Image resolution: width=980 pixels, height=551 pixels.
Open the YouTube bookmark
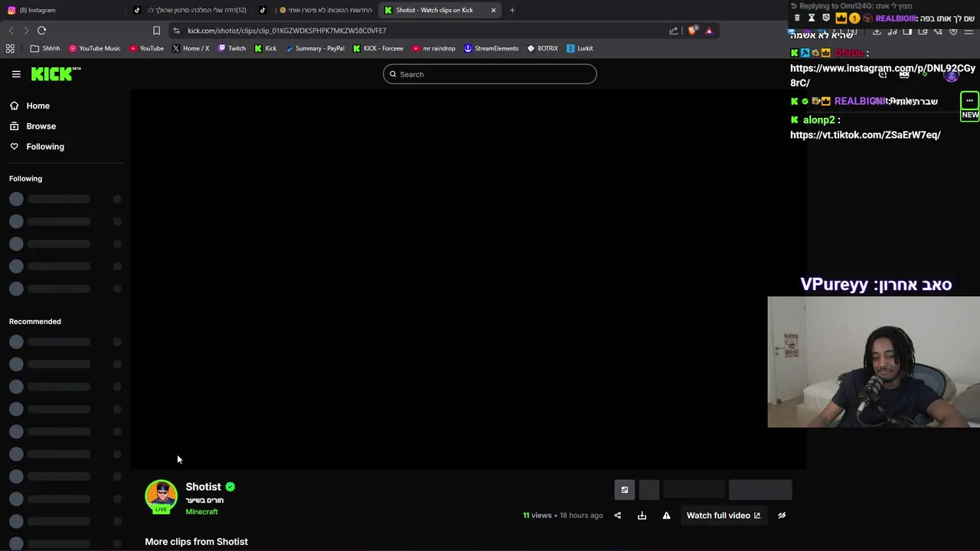(146, 48)
